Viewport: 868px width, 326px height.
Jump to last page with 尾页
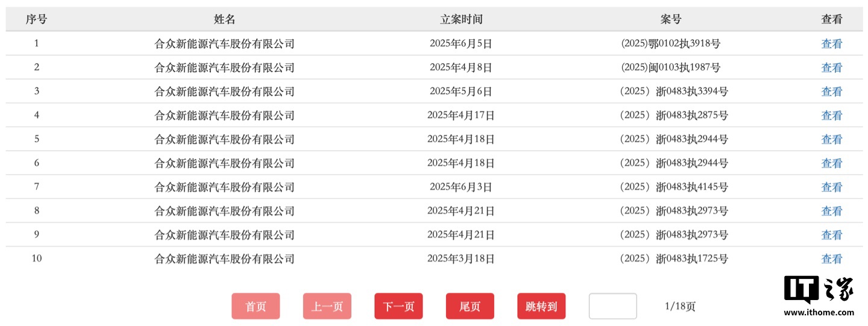tap(470, 306)
